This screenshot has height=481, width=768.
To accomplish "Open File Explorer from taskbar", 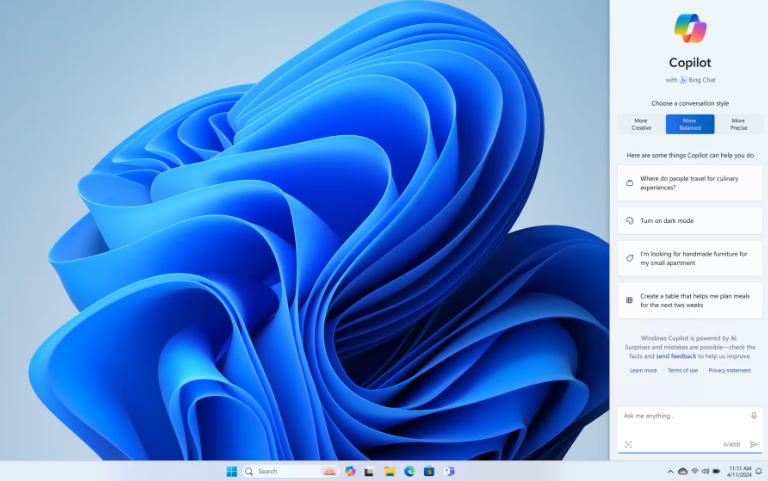I will click(389, 471).
